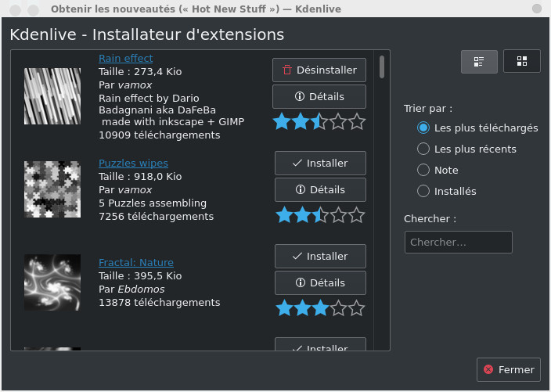Click the checkmark icon on Fractal: Nature Installer
551x392 pixels.
pos(297,256)
